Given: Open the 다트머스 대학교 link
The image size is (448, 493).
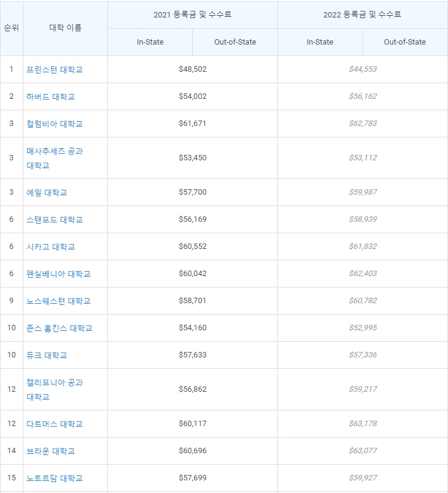Looking at the screenshot, I should pos(54,424).
